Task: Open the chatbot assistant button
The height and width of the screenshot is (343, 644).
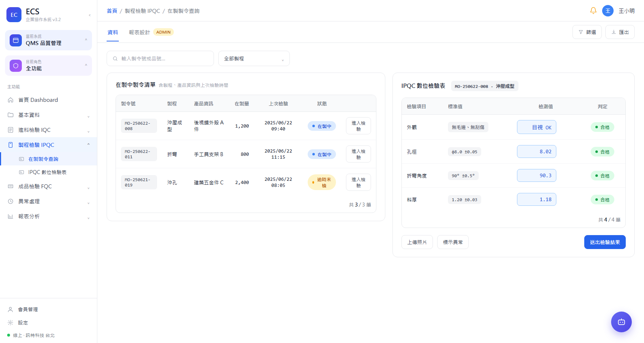Action: (621, 322)
